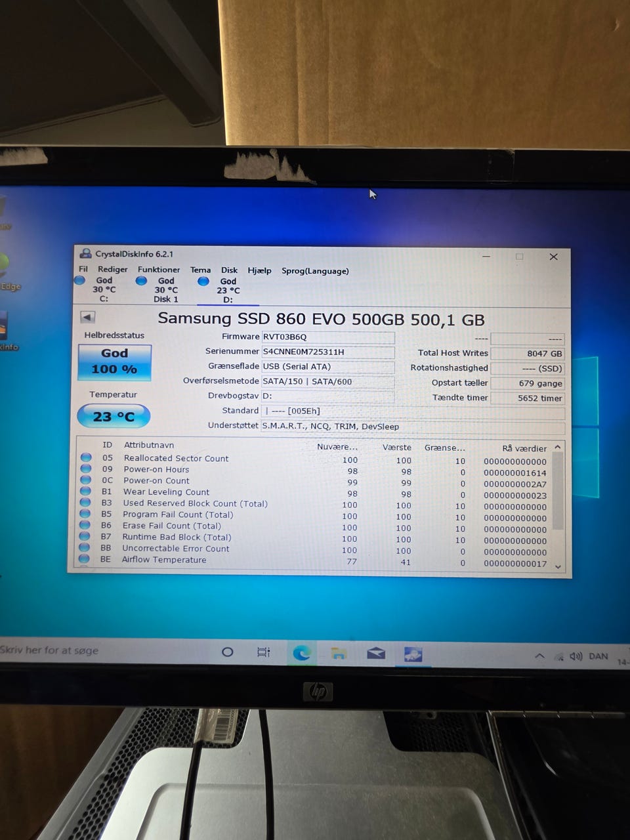Launch Microsoft Edge from taskbar
630x840 pixels.
tap(302, 653)
